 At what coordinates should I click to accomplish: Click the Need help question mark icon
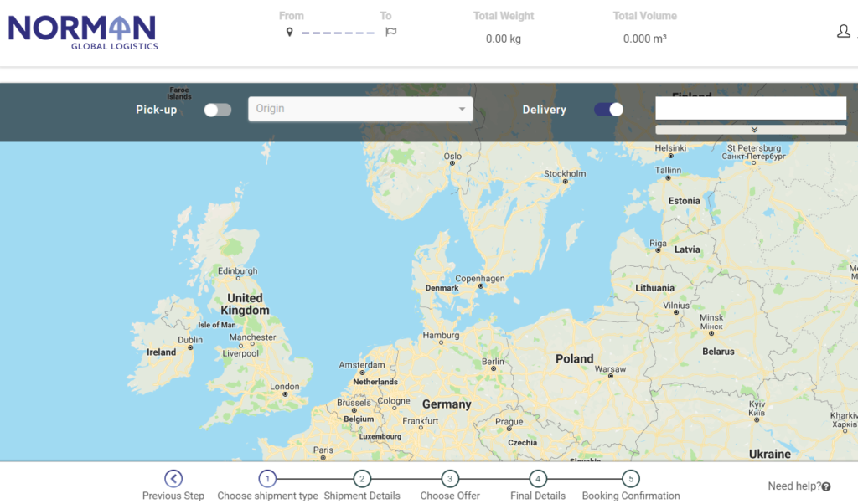[x=826, y=486]
